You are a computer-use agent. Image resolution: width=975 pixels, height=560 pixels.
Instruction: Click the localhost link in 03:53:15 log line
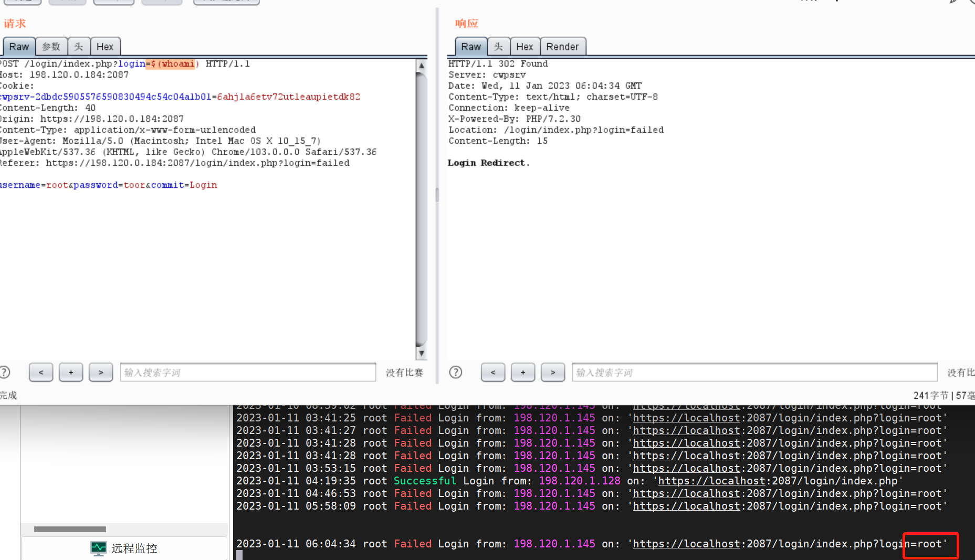click(x=686, y=468)
